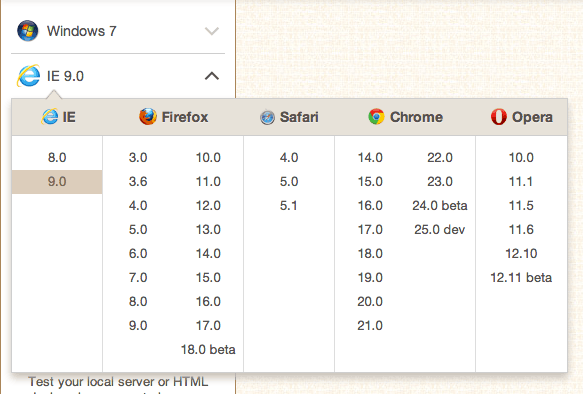Choose Chrome version 18.0
The width and height of the screenshot is (583, 394).
[x=370, y=253]
